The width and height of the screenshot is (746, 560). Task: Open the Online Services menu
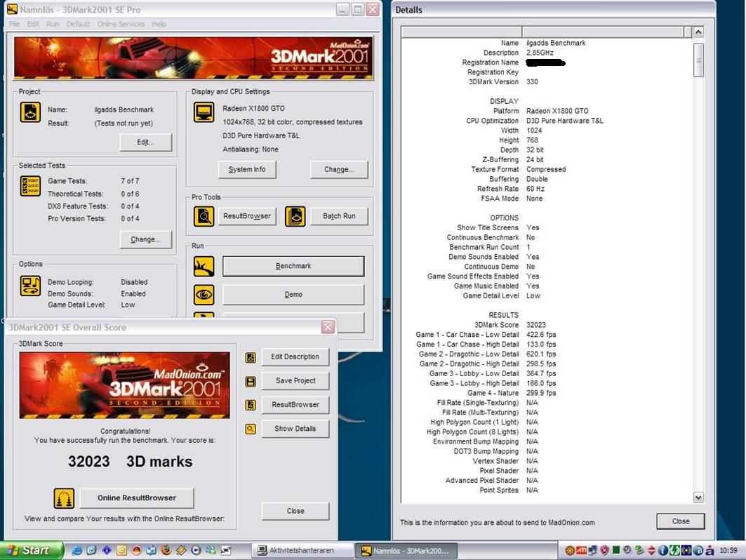(x=121, y=25)
